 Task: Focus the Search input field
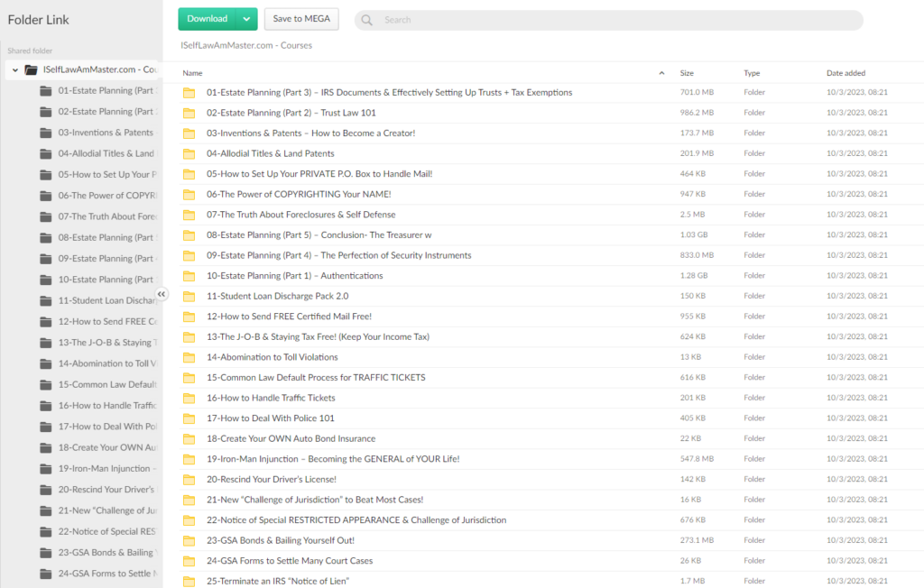pos(614,20)
